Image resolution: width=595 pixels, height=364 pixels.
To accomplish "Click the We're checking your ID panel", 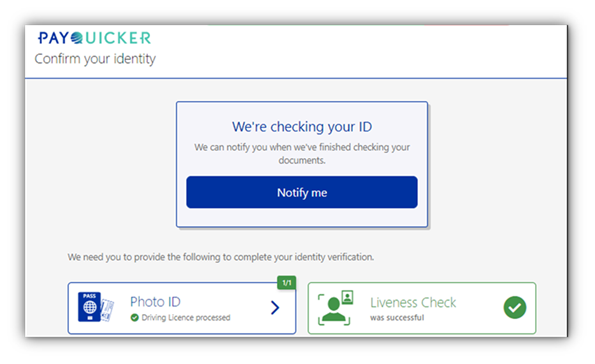I will [x=302, y=164].
